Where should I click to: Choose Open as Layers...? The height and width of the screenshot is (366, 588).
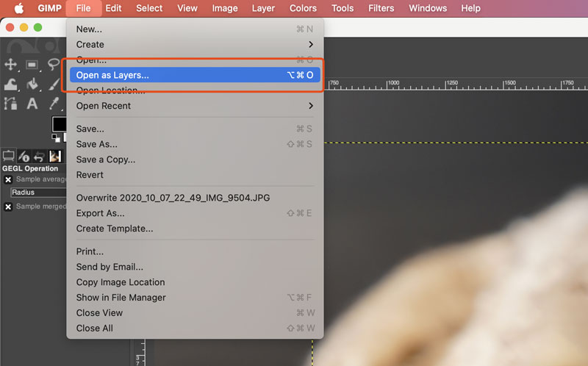tap(195, 75)
